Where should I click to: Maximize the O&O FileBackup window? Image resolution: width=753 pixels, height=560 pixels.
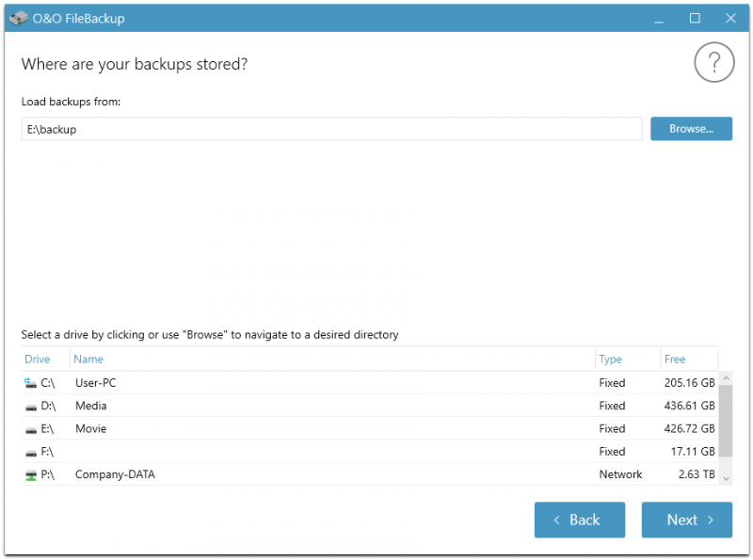[x=695, y=18]
